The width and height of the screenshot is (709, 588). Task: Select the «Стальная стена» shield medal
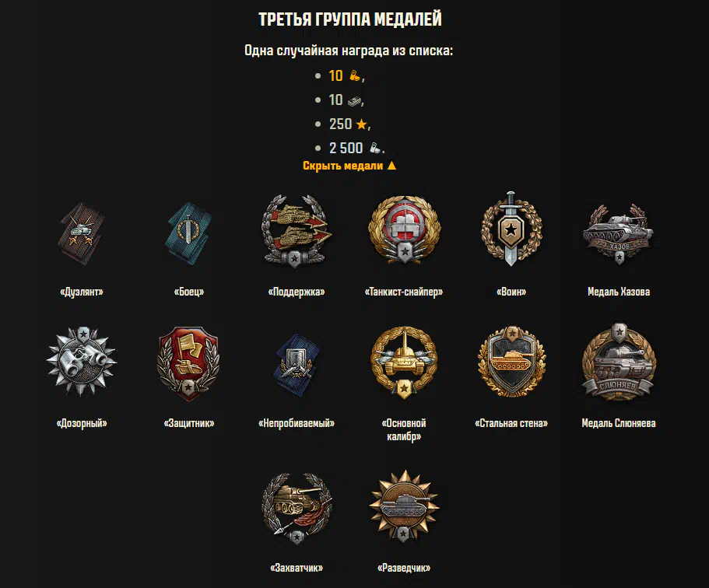tap(511, 361)
